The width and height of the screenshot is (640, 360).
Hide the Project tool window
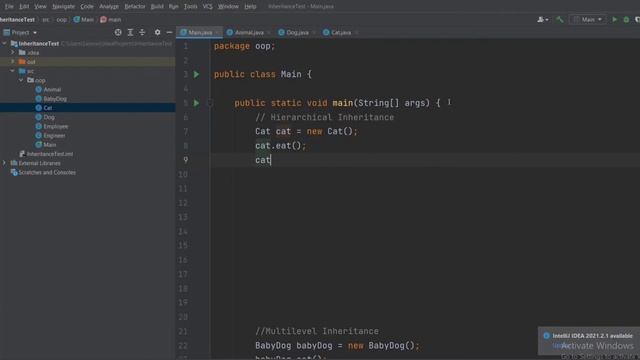coord(169,32)
